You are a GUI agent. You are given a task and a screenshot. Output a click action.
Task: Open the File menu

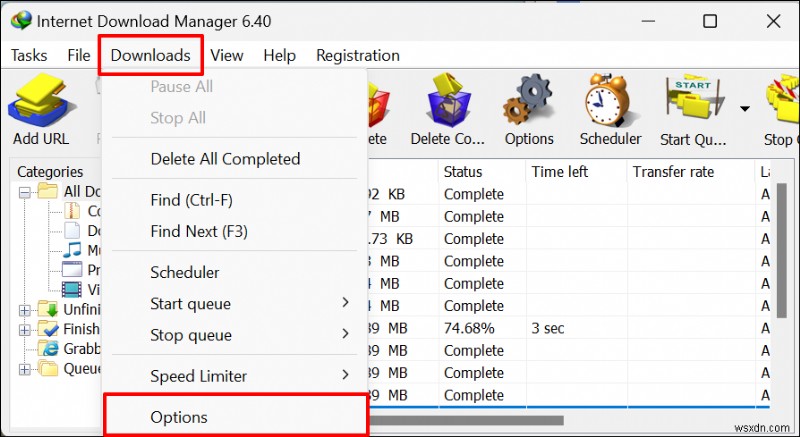tap(79, 55)
